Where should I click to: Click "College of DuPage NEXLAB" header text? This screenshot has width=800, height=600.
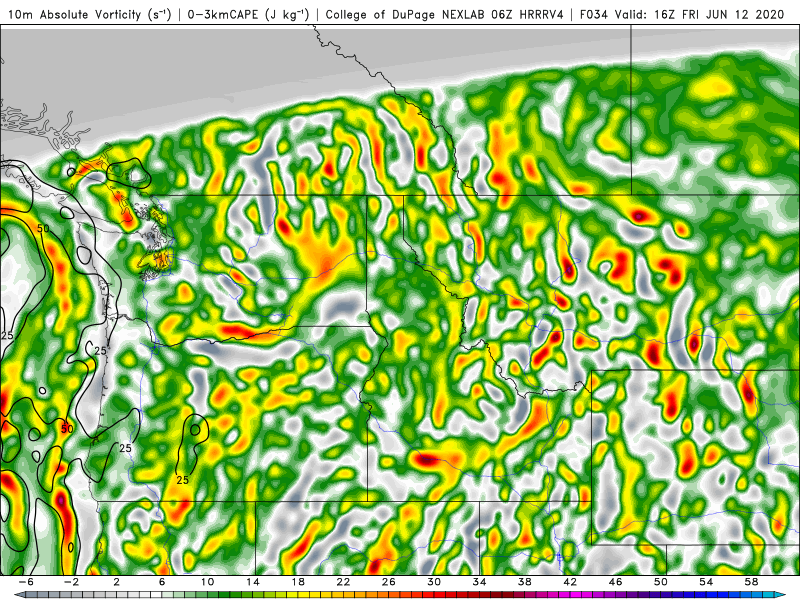(406, 14)
